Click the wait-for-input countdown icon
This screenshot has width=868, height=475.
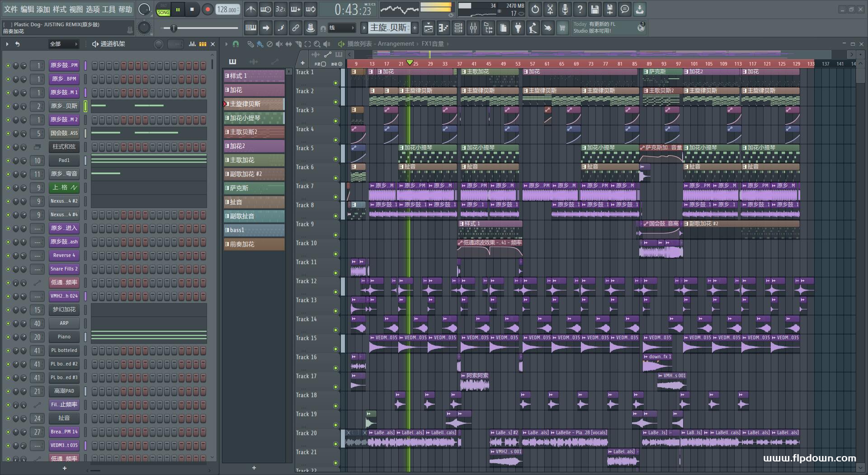coord(266,9)
